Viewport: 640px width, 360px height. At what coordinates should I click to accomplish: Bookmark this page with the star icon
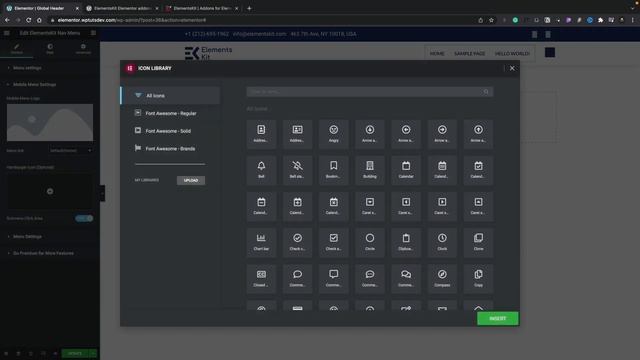point(491,20)
